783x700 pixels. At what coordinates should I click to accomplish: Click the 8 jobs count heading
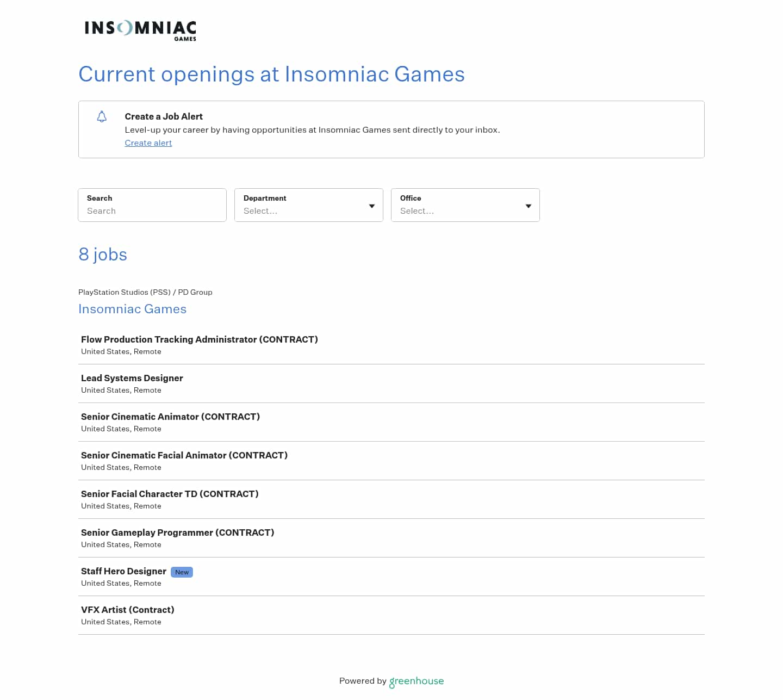[x=103, y=255]
